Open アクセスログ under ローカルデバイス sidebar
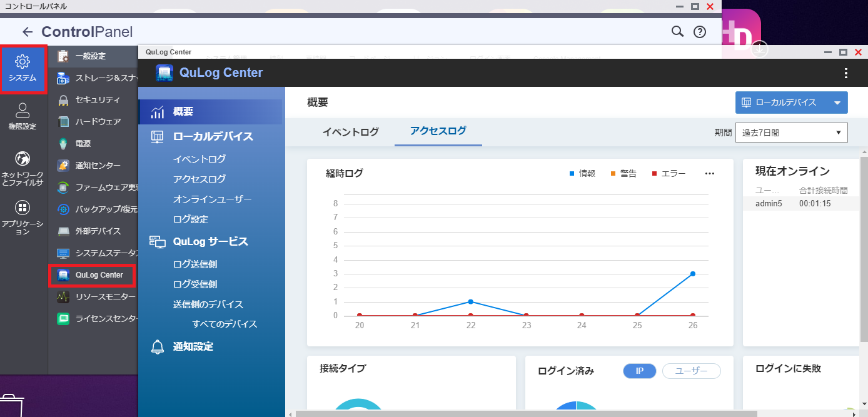 coord(199,179)
